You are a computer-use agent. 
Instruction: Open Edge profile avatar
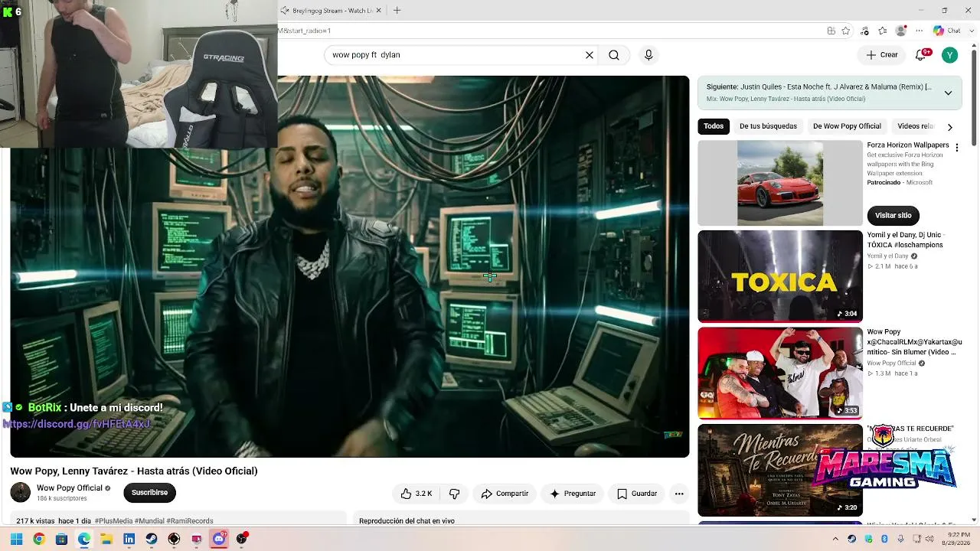[901, 31]
